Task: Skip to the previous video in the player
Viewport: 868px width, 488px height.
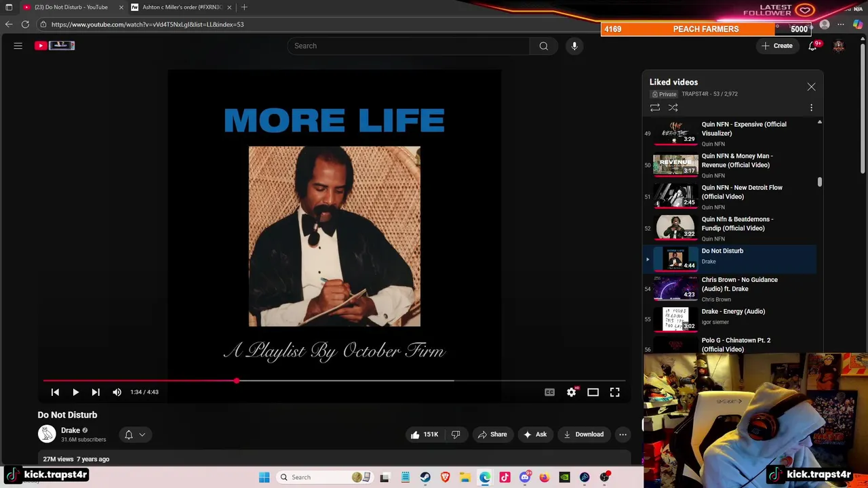Action: click(56, 392)
